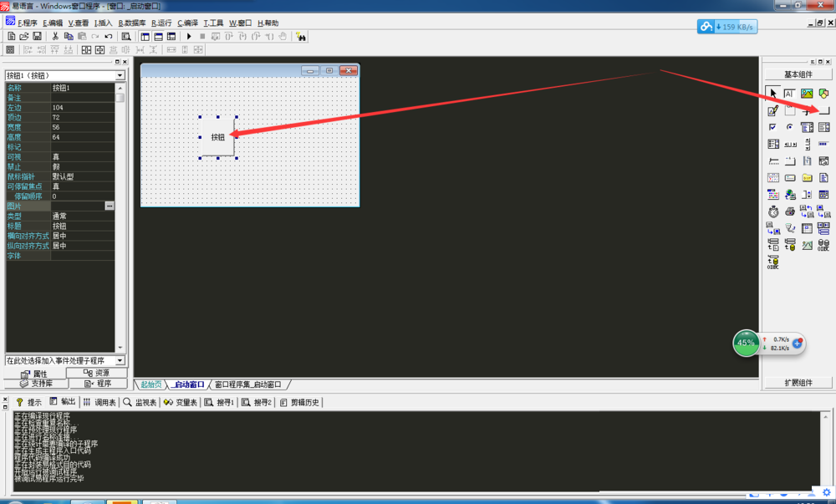Click the binoculars search icon in toolbar

(x=301, y=36)
